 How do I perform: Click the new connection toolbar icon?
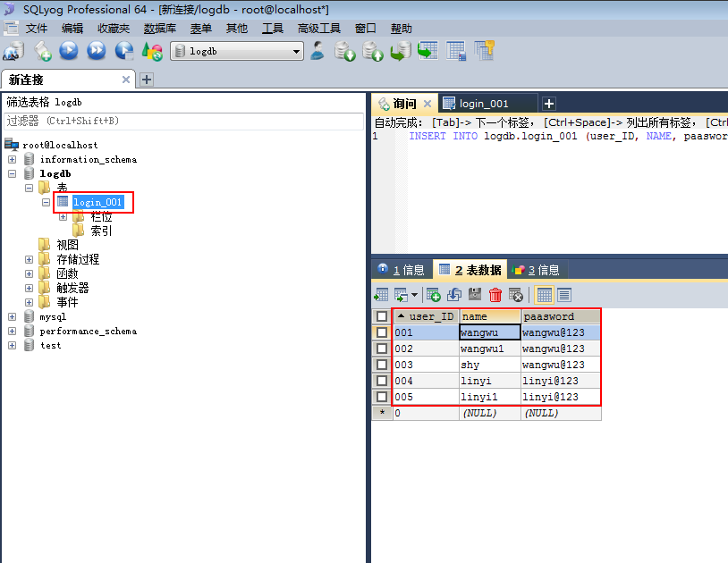tap(13, 51)
